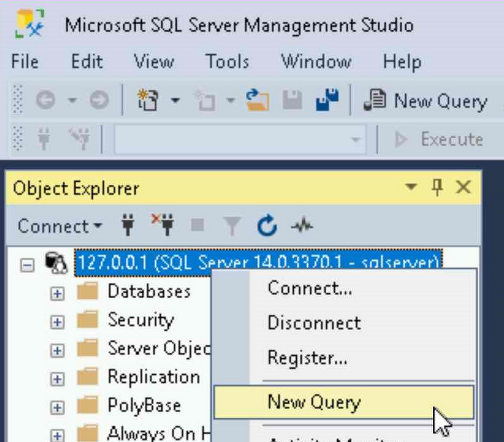Screen dimensions: 504x442
Task: Open the Navigate Backward history dropdown
Action: tap(72, 100)
